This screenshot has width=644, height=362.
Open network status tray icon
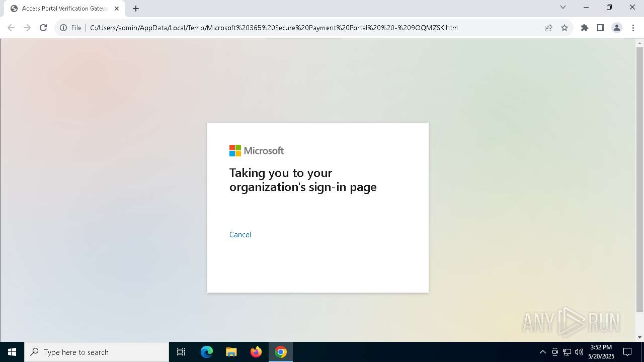pyautogui.click(x=567, y=352)
